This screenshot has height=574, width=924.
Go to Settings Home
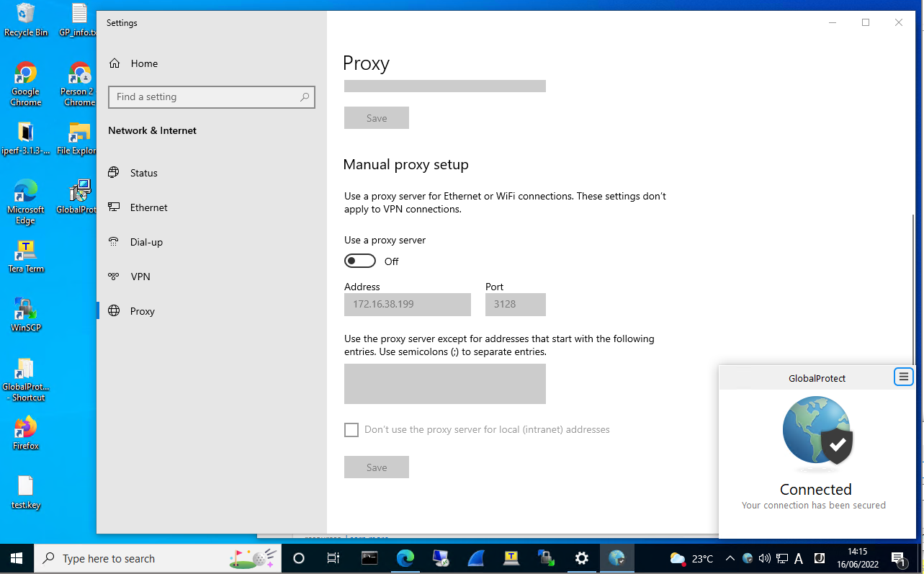(143, 63)
